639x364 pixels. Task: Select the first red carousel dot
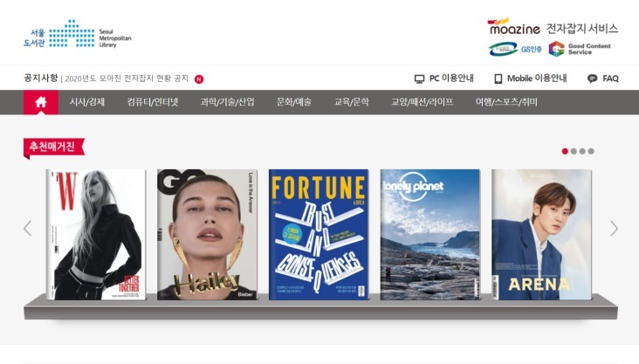pyautogui.click(x=565, y=151)
